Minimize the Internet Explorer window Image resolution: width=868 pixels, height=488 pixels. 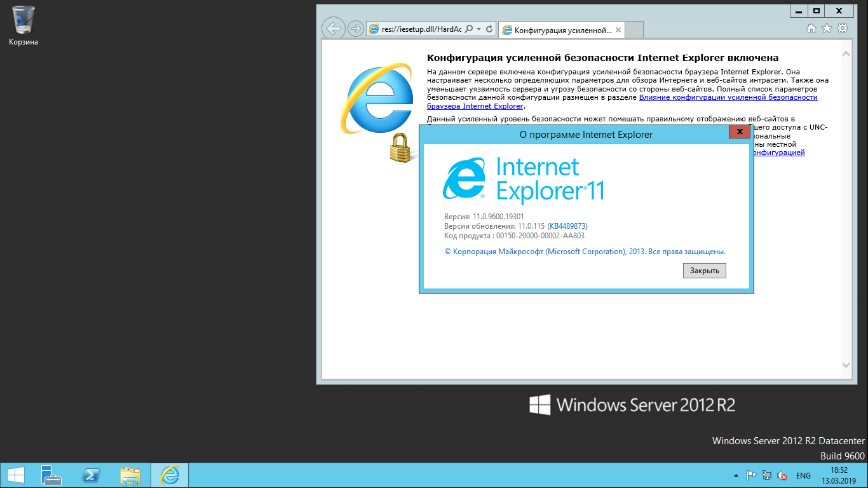point(799,10)
